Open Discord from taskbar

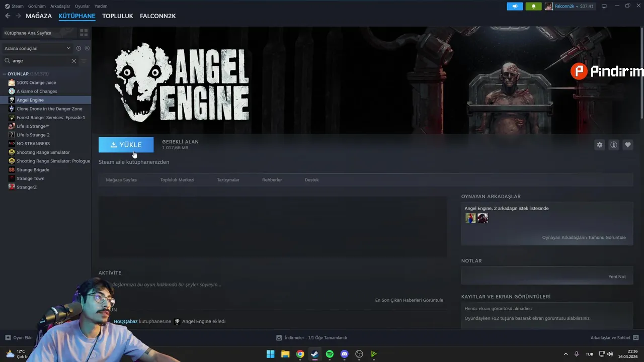[344, 354]
